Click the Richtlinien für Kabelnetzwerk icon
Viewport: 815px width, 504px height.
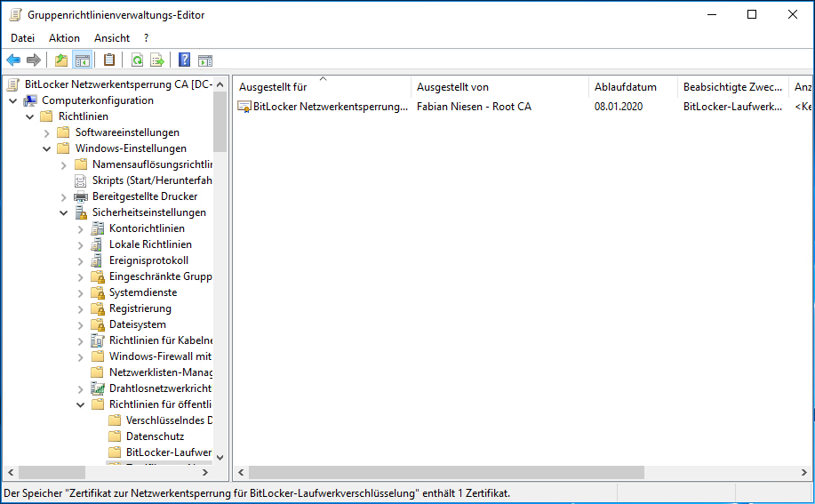tap(97, 340)
